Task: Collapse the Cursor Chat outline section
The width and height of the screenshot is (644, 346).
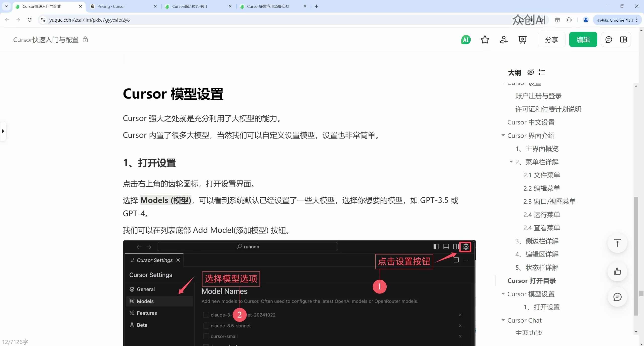Action: [x=503, y=320]
